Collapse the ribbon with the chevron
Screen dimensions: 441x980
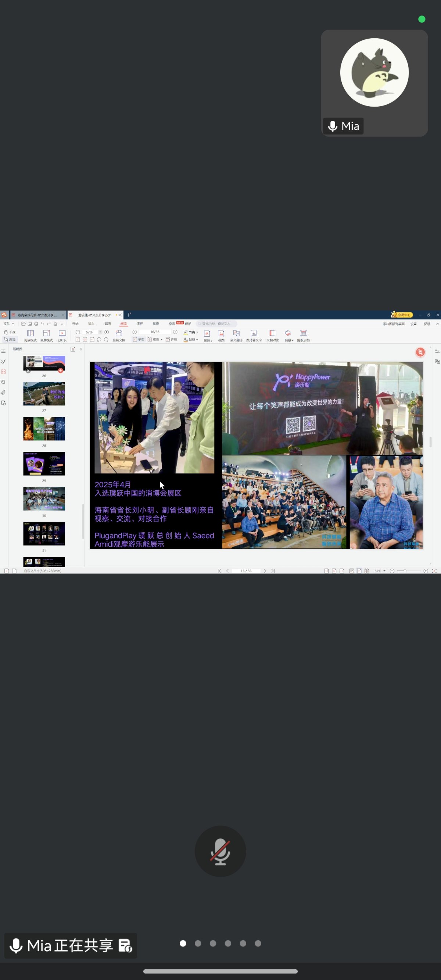[x=438, y=324]
